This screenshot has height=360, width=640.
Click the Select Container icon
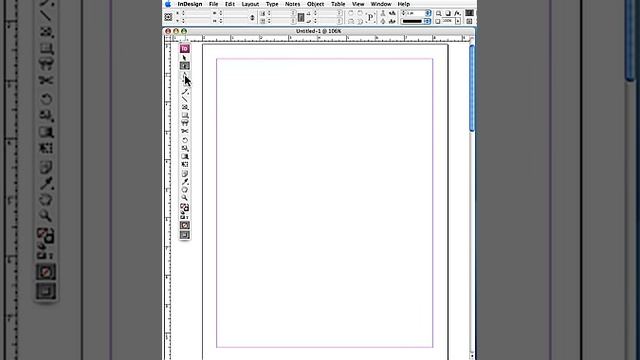(x=383, y=13)
